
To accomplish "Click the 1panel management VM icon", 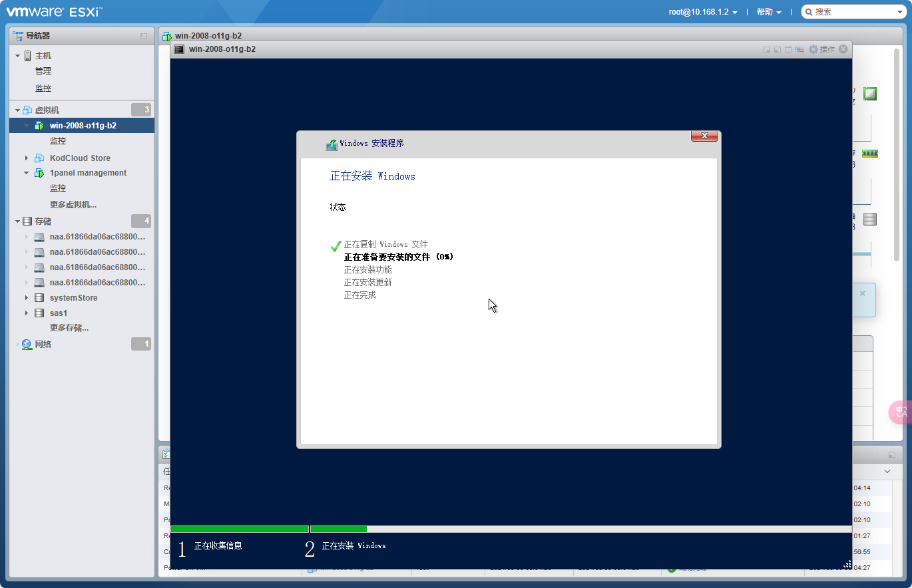I will click(39, 173).
